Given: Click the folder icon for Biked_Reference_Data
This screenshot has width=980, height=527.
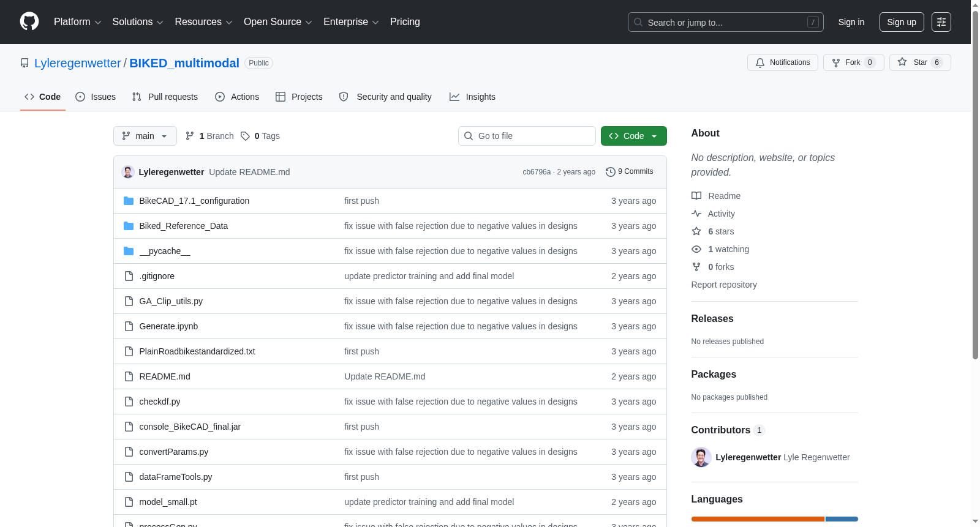Looking at the screenshot, I should [x=129, y=226].
